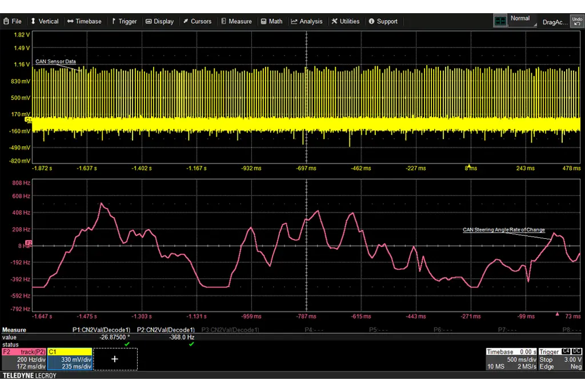Click the P2 value -368.0 Hz
The image size is (585, 392).
(x=182, y=337)
